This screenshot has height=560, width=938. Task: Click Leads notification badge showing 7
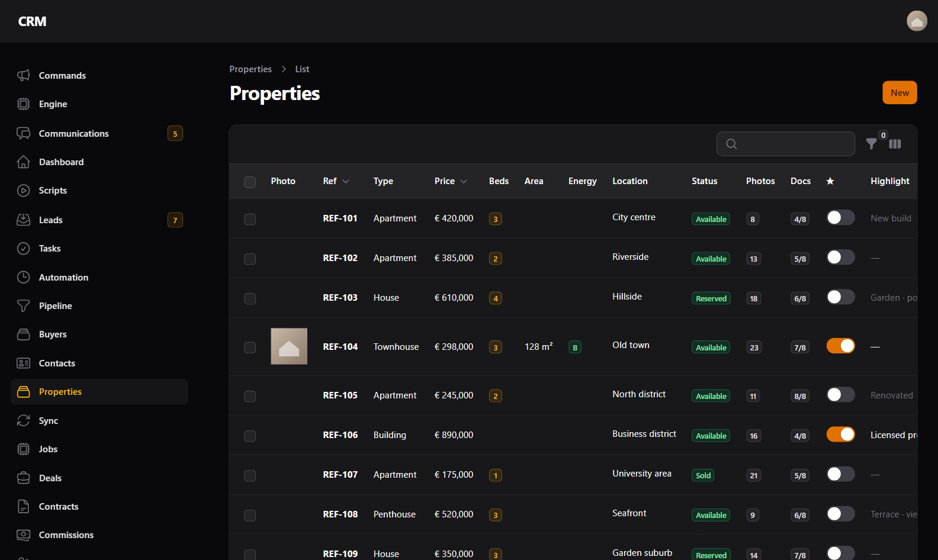175,220
